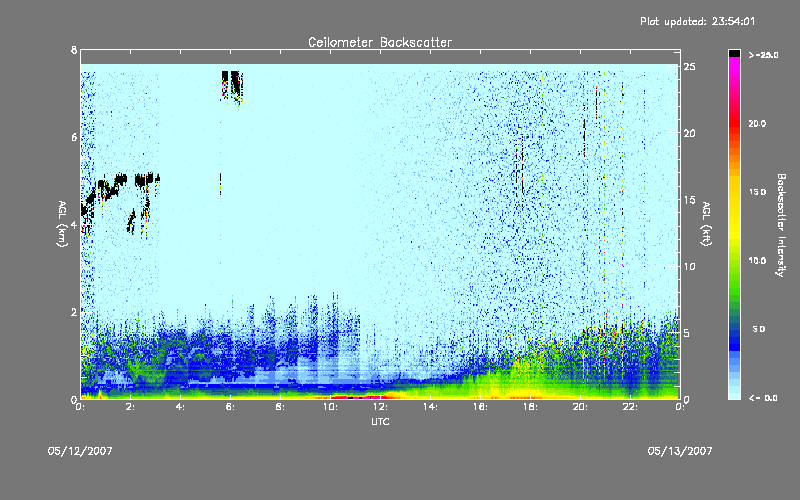Click the 15 kft right-axis tick label
The height and width of the screenshot is (500, 800).
click(689, 199)
